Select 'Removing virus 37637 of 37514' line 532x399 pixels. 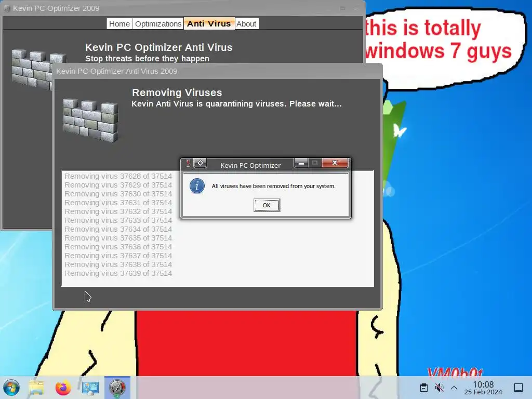[x=118, y=256]
